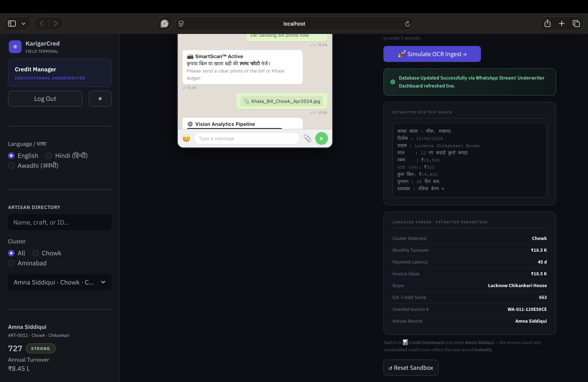Click the Invoice Value amount in parameters
This screenshot has height=382, width=588.
pyautogui.click(x=539, y=274)
